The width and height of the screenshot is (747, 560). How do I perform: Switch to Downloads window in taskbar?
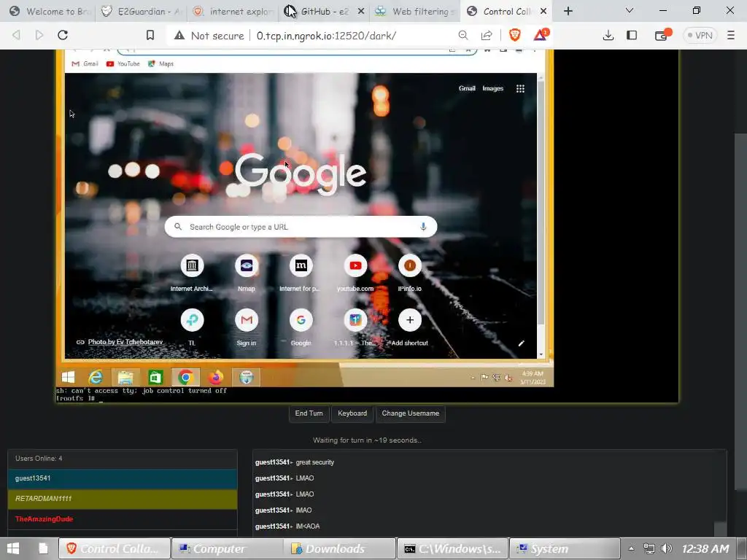click(x=339, y=548)
